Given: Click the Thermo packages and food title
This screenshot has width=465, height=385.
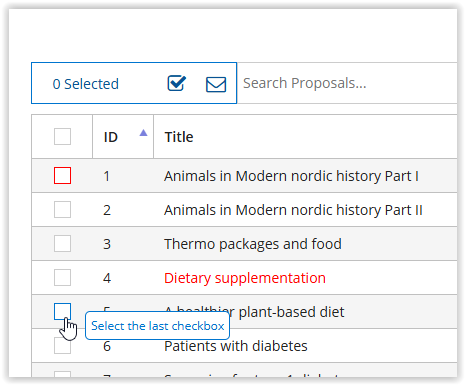Looking at the screenshot, I should click(x=253, y=244).
